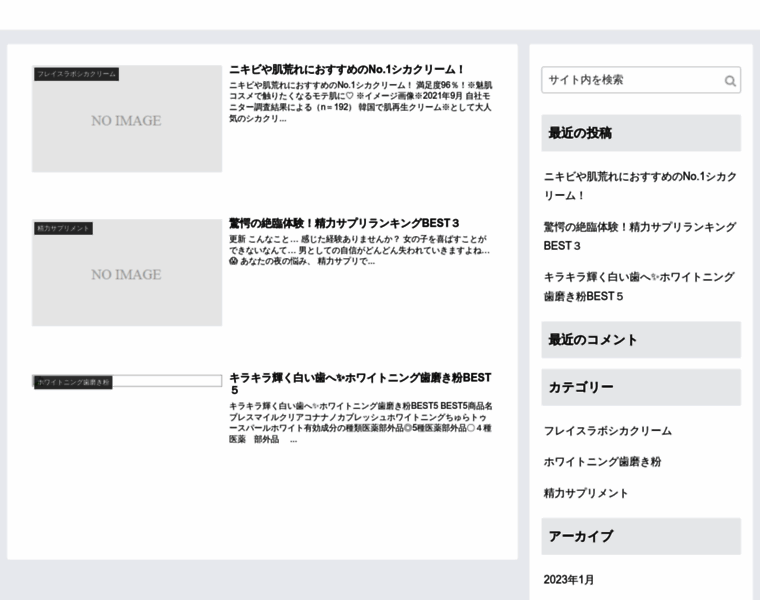Viewport: 760px width, 600px height.
Task: Select category フレイスラボシカクリーム in sidebar
Action: 608,431
